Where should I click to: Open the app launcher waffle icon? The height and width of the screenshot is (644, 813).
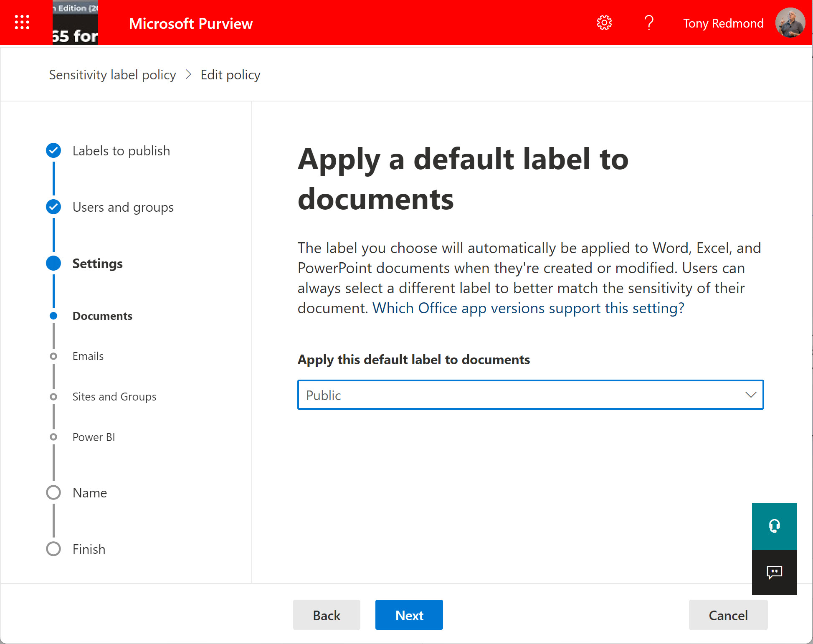click(x=22, y=23)
